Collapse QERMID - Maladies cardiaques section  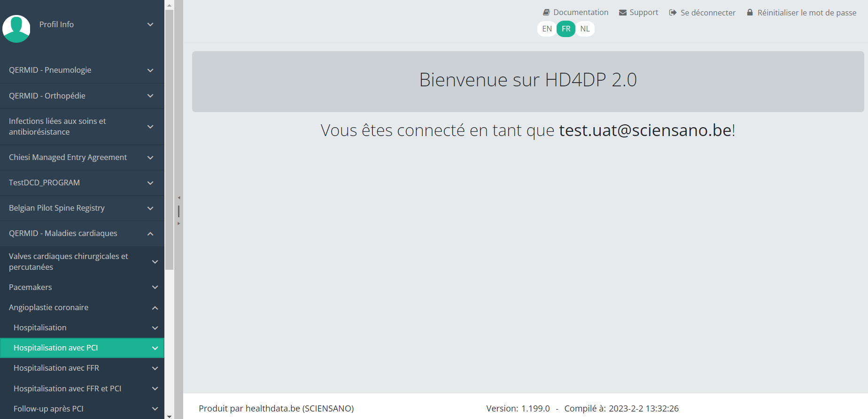click(x=150, y=234)
